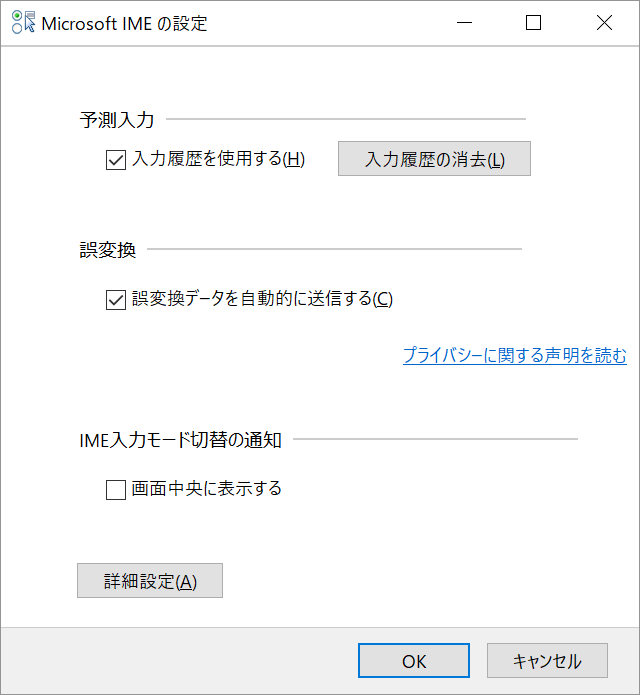
Task: Click the 画面中央に表示する label text
Action: (x=206, y=490)
